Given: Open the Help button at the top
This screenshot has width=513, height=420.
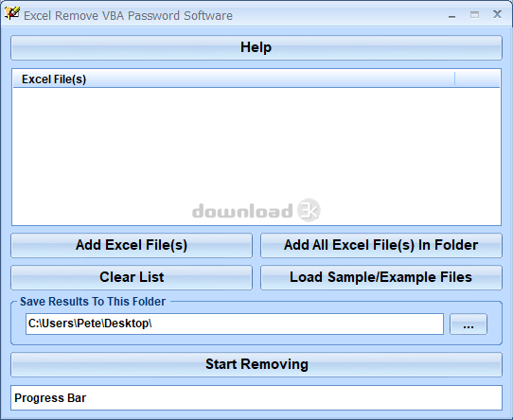Looking at the screenshot, I should tap(256, 47).
